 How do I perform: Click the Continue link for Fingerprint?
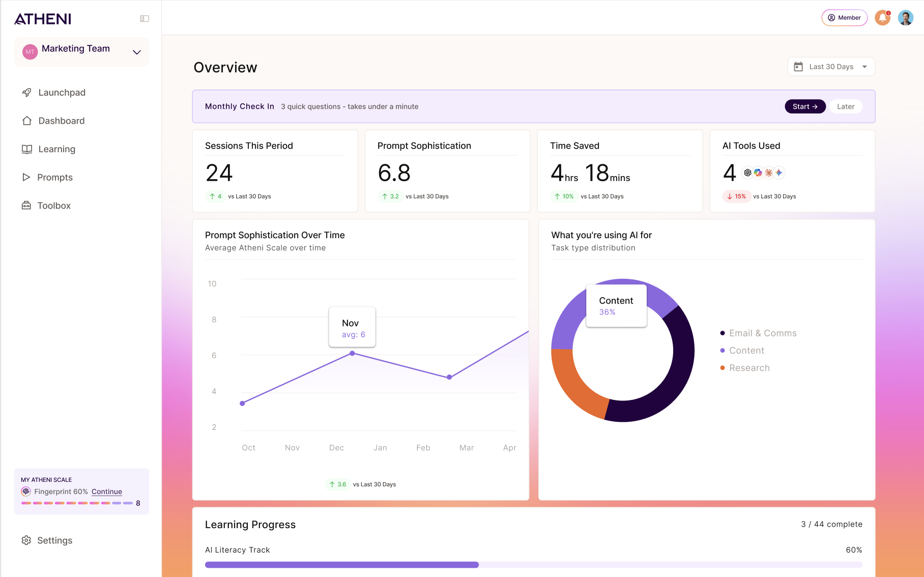tap(107, 492)
